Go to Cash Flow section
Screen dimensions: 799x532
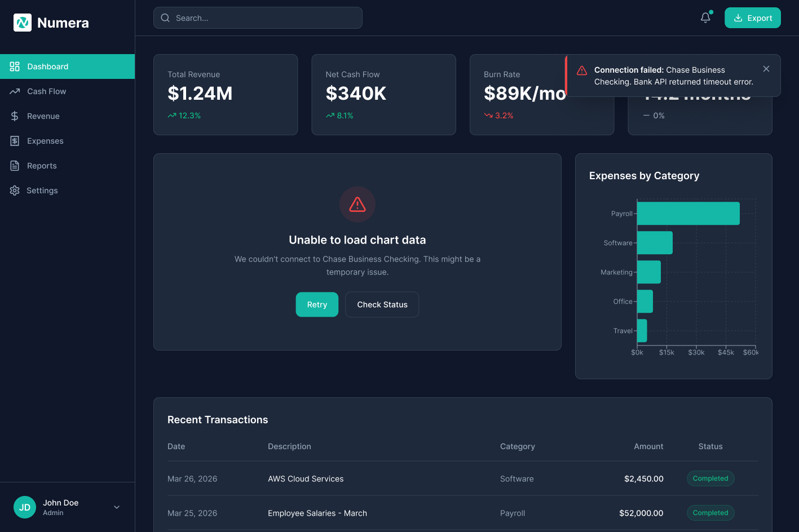click(68, 91)
